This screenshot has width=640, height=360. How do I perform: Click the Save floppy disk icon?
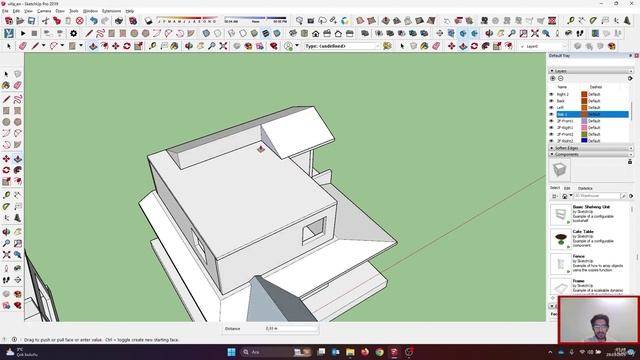tap(31, 21)
